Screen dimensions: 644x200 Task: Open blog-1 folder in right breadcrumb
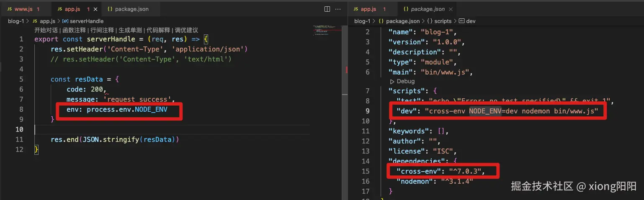[x=363, y=21]
